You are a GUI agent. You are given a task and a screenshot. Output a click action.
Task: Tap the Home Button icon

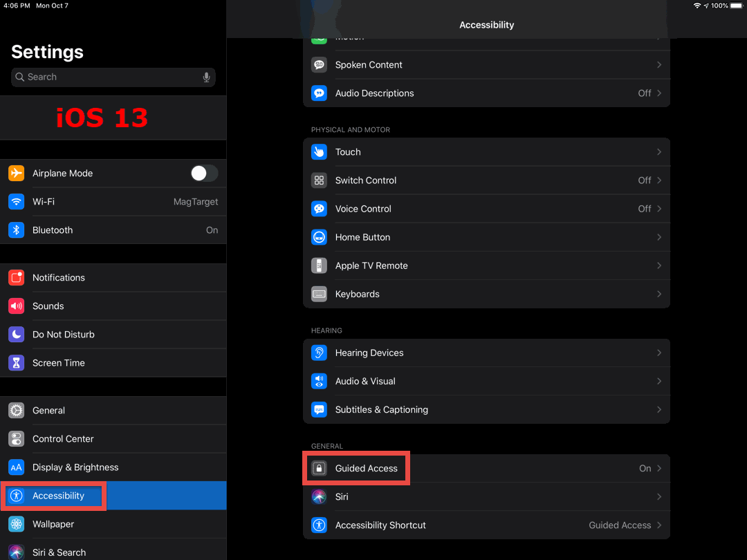coord(319,237)
